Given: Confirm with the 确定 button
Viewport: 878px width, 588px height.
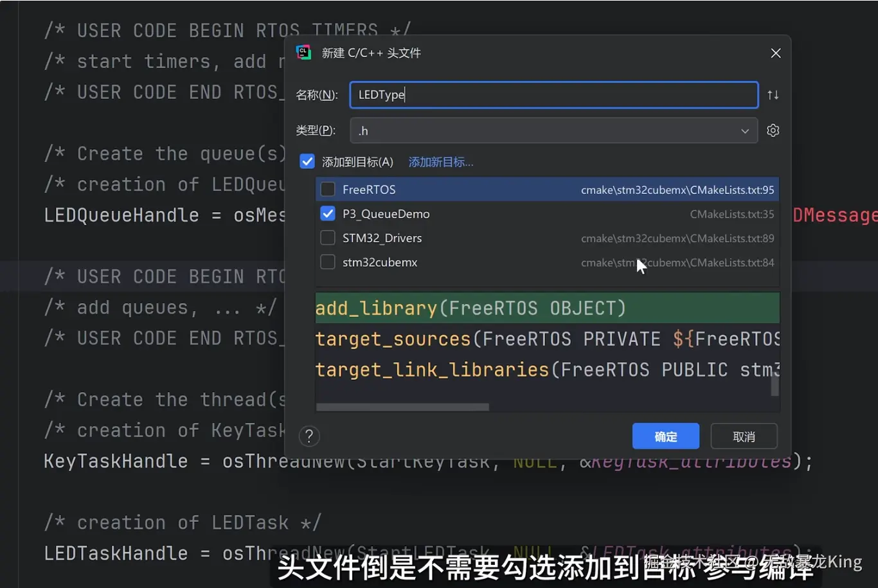Looking at the screenshot, I should point(665,436).
